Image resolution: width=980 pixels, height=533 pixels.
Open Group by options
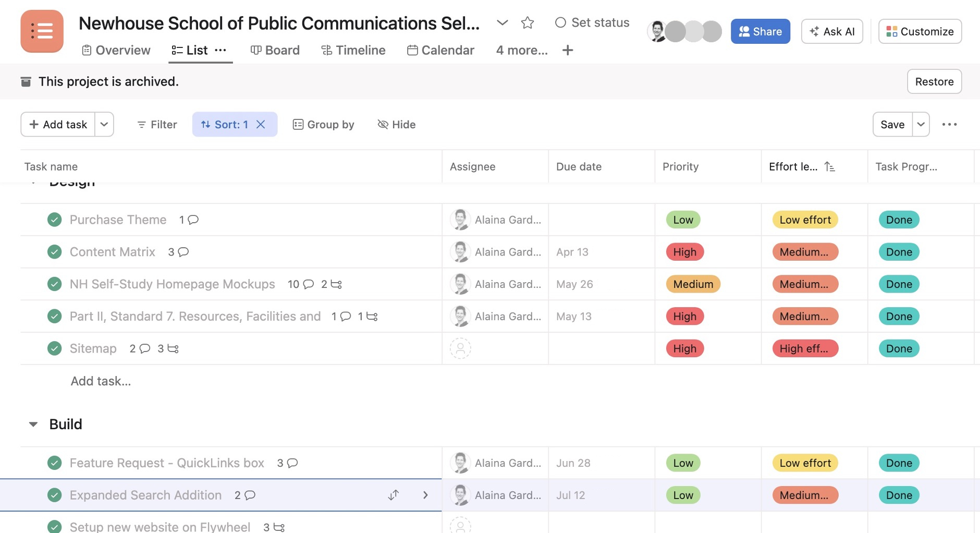(323, 124)
